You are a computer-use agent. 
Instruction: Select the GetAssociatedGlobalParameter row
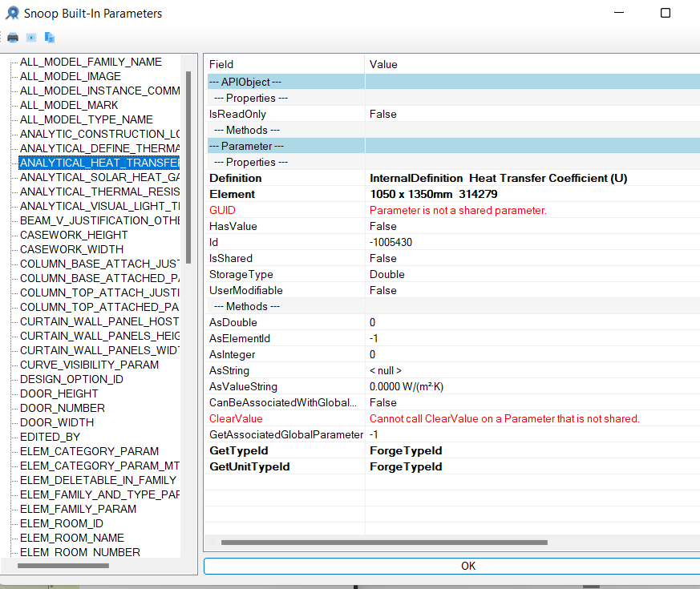[x=454, y=434]
